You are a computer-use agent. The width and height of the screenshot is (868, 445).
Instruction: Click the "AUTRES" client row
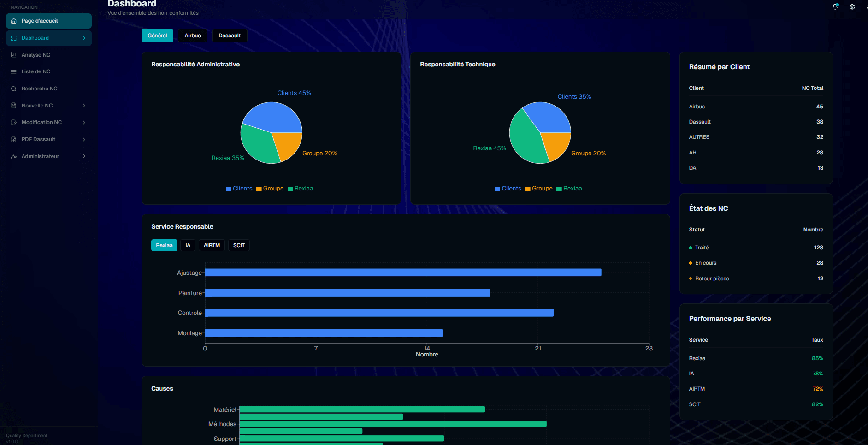click(756, 137)
